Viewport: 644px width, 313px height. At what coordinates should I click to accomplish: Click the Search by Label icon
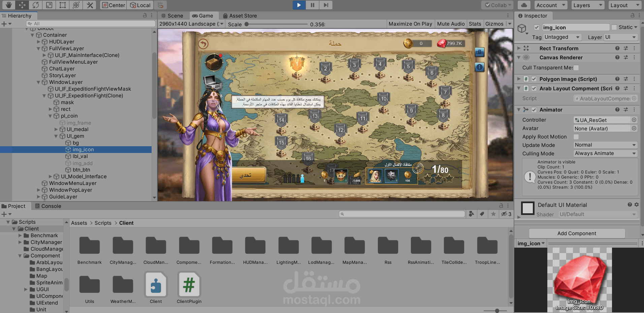482,214
